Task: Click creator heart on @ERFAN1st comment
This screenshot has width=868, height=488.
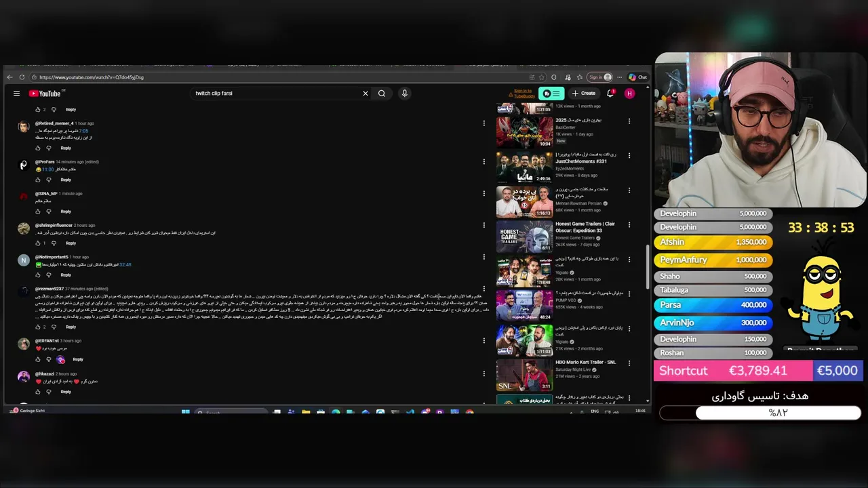Action: click(61, 359)
